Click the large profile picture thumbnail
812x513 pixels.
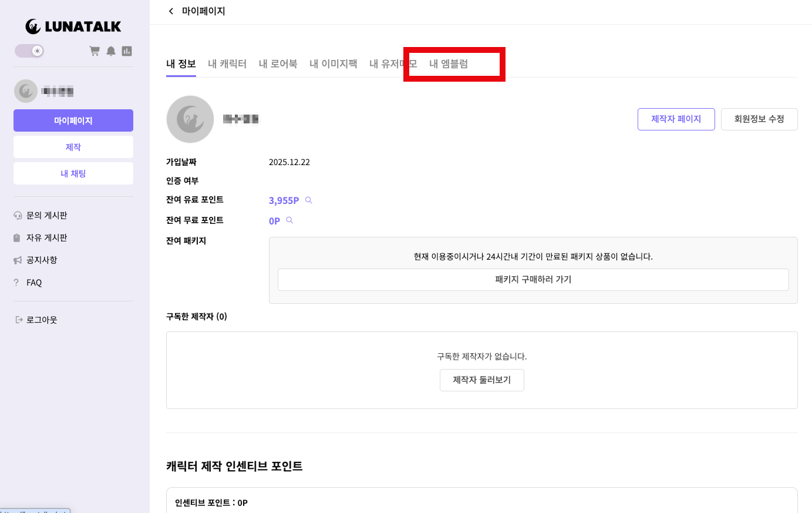[190, 119]
